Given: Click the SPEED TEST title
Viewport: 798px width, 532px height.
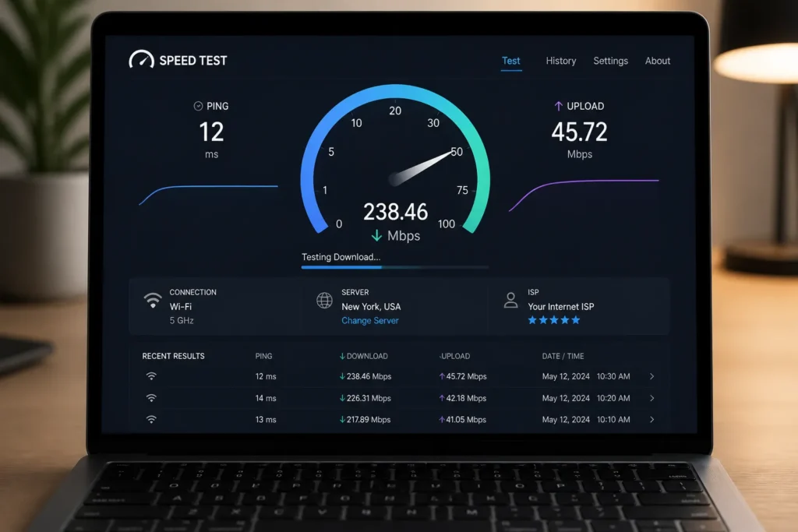Looking at the screenshot, I should pyautogui.click(x=193, y=61).
